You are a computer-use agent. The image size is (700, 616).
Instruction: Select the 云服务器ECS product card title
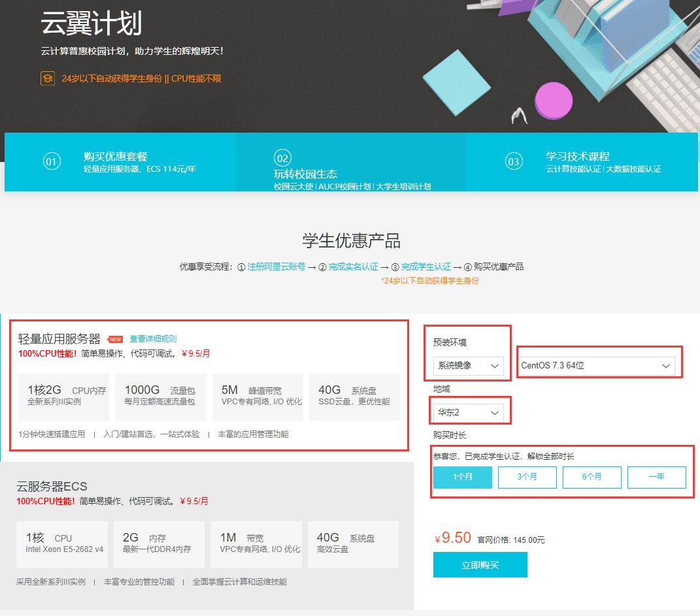point(52,487)
